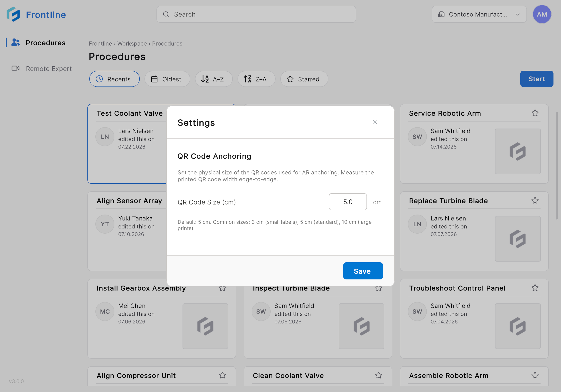Click the Frontline brand name
The width and height of the screenshot is (561, 392).
click(46, 15)
